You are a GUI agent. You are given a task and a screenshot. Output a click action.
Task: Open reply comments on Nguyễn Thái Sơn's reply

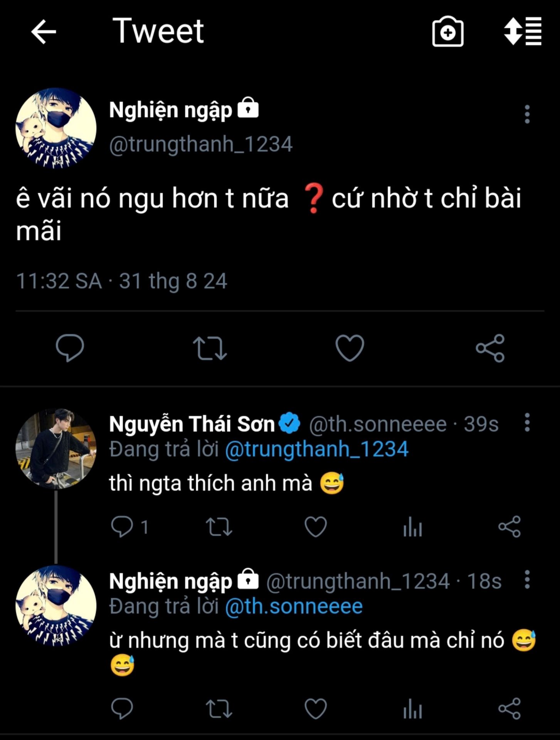coord(122,527)
